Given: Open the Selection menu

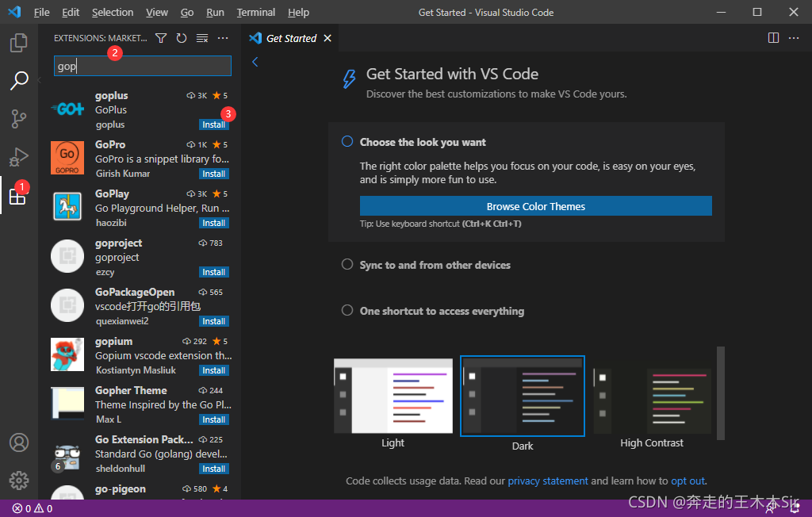Looking at the screenshot, I should 113,13.
